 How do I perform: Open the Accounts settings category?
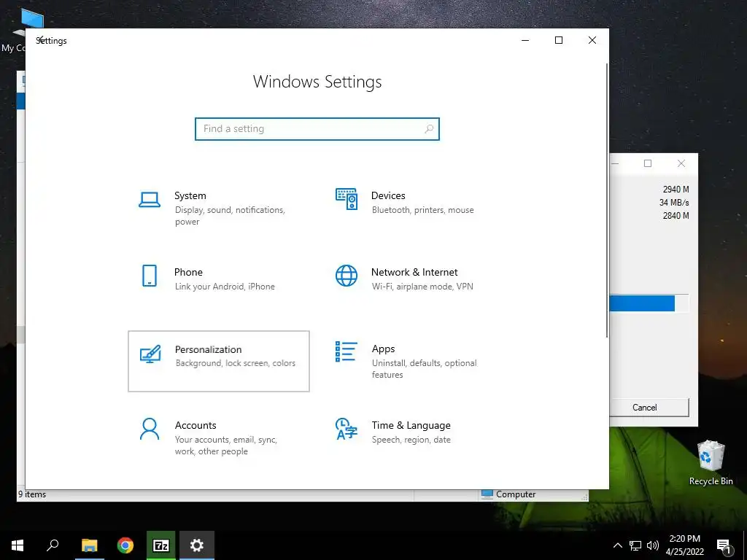pos(219,438)
